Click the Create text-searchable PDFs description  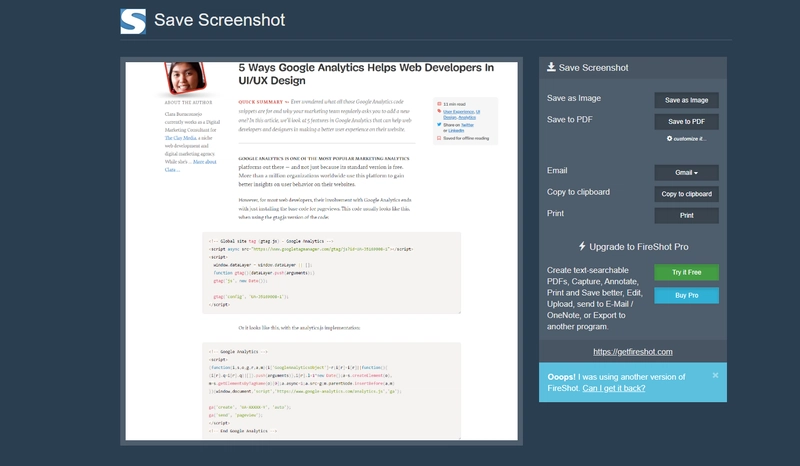[595, 298]
